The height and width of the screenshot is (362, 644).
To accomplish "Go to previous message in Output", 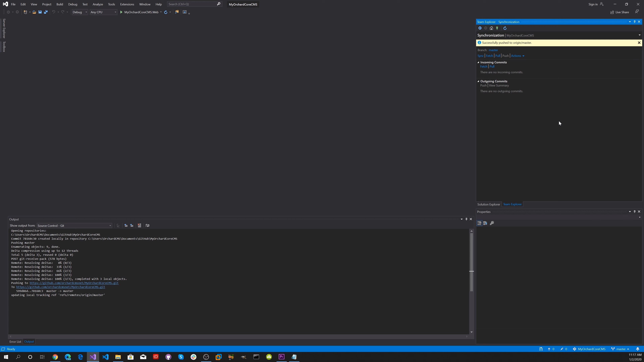I will point(126,225).
